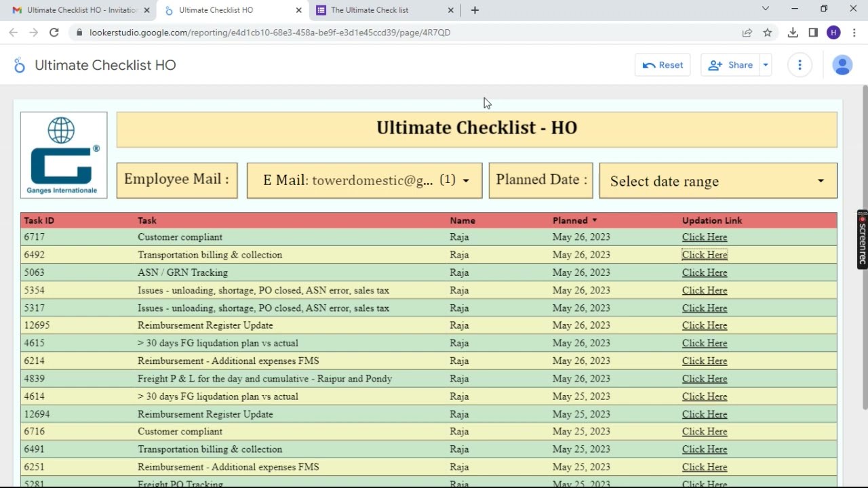Click the page vertical scrollbar
This screenshot has width=868, height=488.
[865, 247]
